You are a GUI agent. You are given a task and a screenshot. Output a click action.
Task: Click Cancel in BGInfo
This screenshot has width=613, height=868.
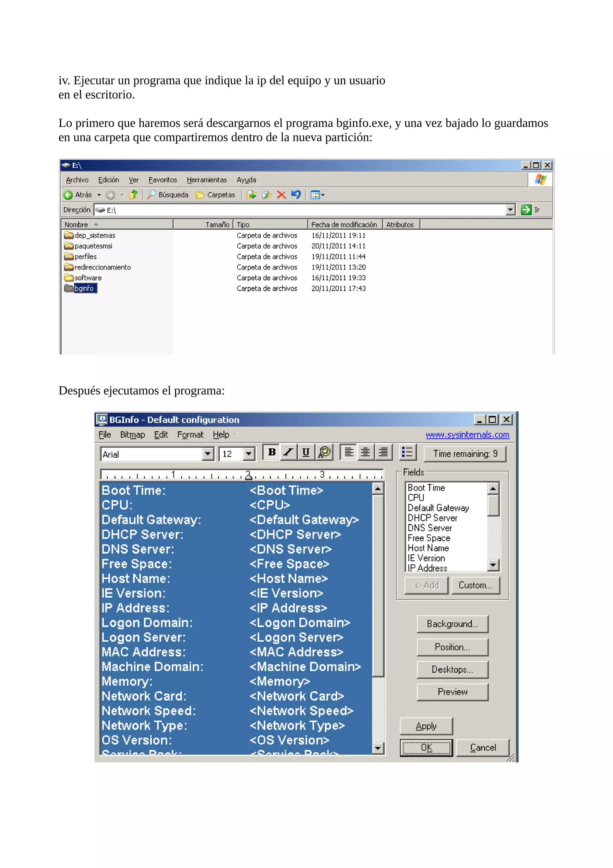(483, 748)
